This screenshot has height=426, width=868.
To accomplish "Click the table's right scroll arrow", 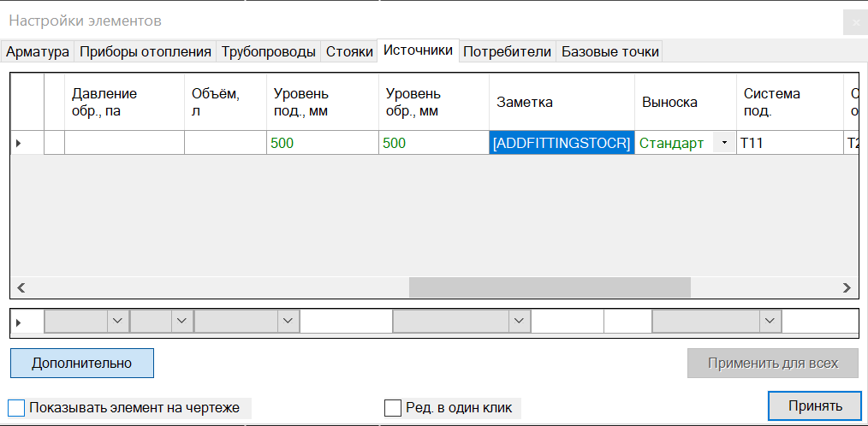I will (847, 288).
